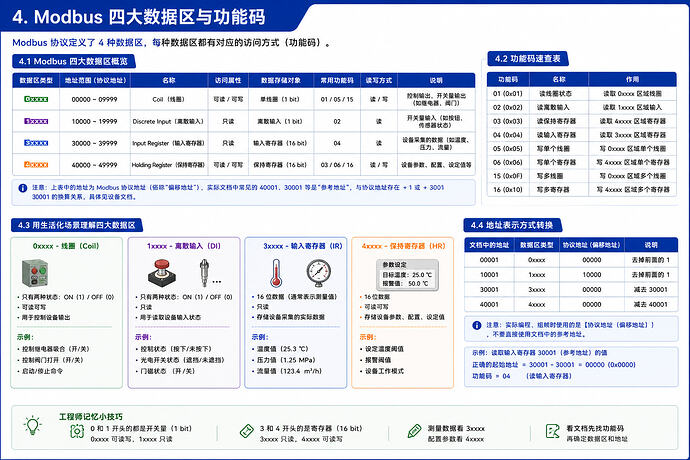Select the 4.3 用生活化场景理解四大数据区 section header

point(77,225)
